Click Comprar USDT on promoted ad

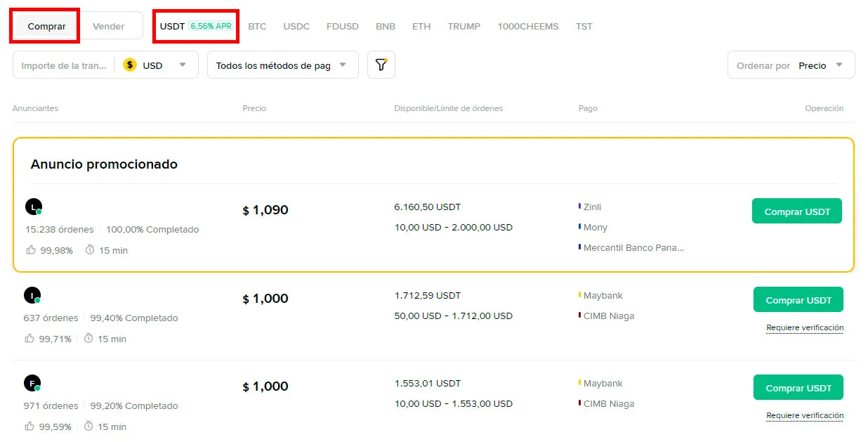[x=797, y=211]
